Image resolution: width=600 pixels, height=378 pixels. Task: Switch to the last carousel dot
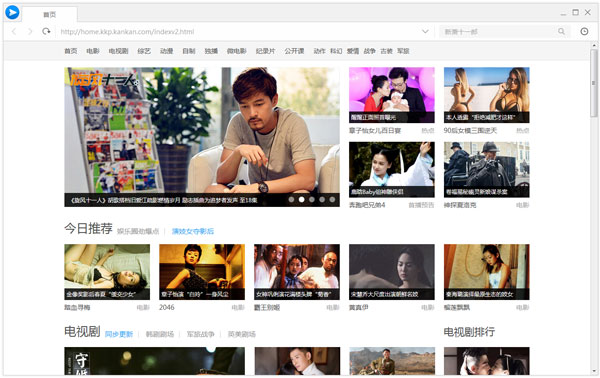(332, 199)
